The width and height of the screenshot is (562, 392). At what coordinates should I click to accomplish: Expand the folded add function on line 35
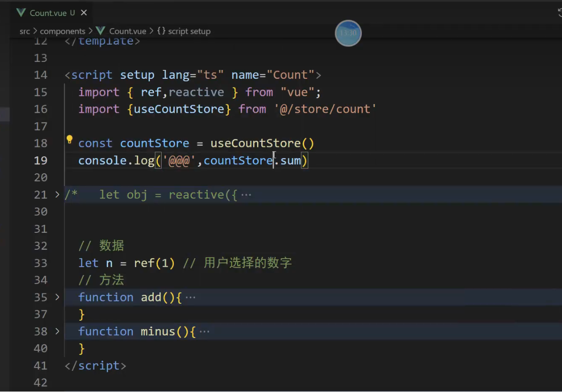point(57,297)
